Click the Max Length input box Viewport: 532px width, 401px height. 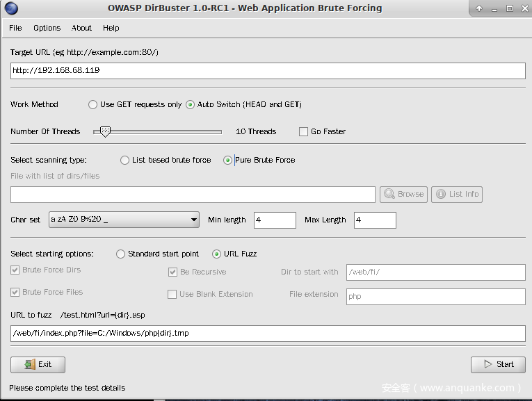coord(375,220)
